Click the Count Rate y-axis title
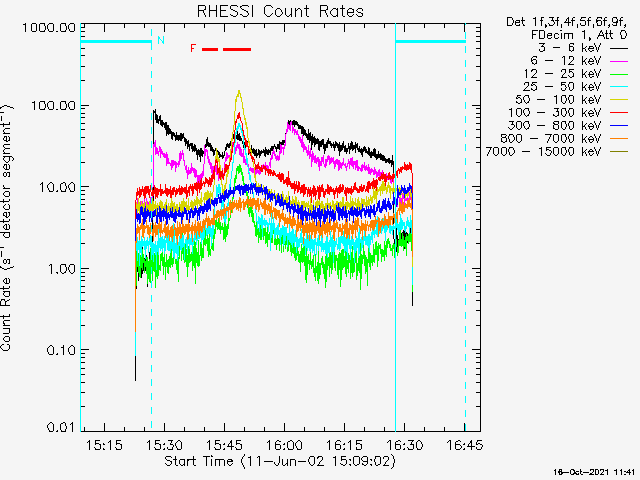This screenshot has width=640, height=480. [7, 227]
